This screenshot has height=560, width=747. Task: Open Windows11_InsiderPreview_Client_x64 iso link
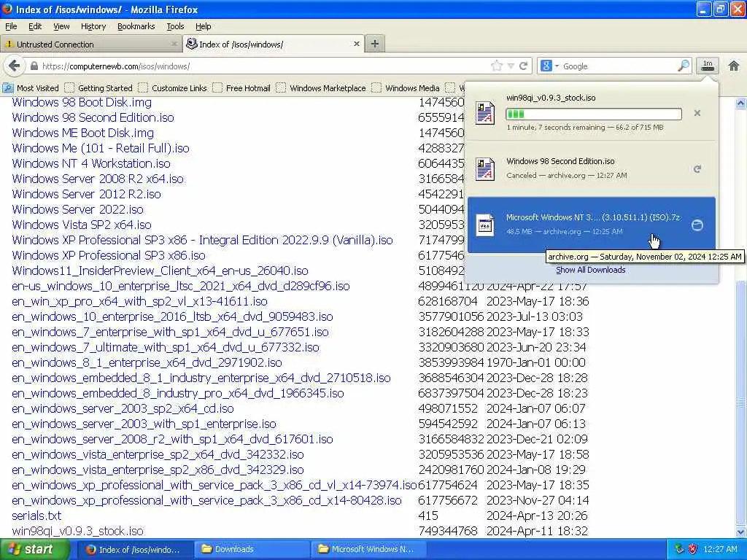point(160,271)
